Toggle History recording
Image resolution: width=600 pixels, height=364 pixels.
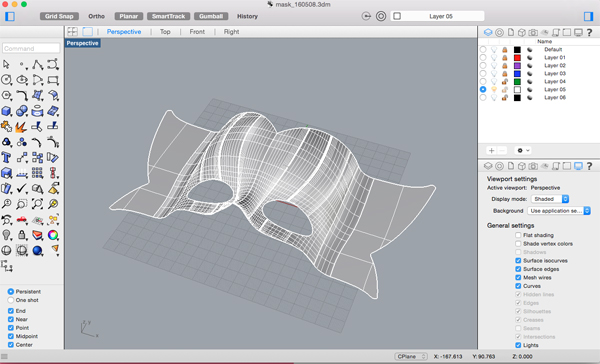247,16
